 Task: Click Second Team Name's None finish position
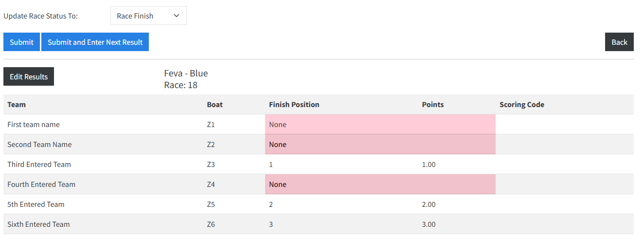point(380,145)
